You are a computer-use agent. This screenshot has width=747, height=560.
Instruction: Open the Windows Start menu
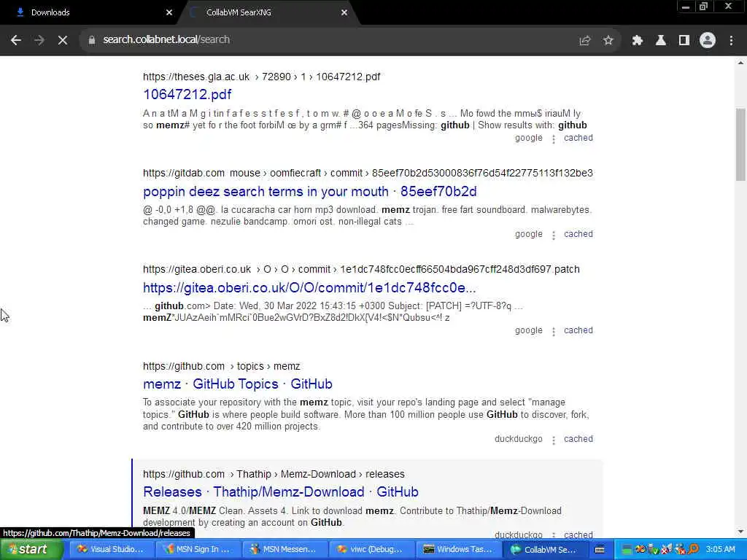pyautogui.click(x=31, y=549)
